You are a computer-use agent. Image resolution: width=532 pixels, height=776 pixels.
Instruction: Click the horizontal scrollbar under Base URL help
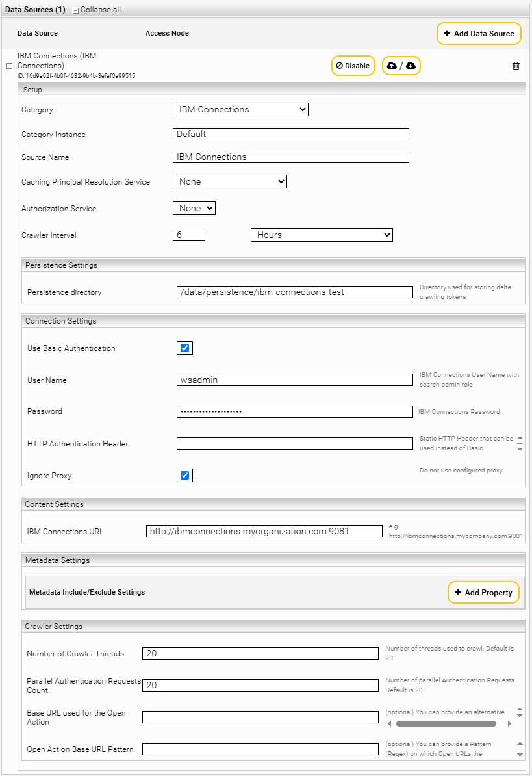pos(446,723)
